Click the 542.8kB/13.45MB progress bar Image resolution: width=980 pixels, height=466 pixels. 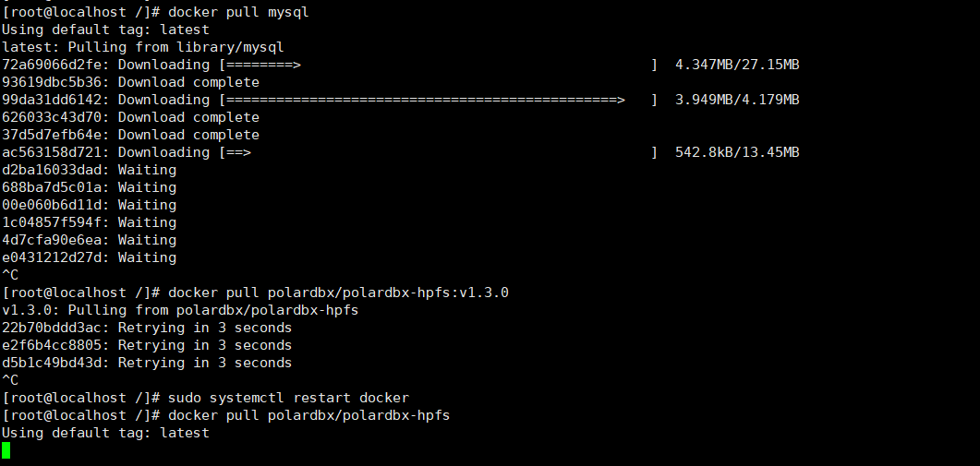(x=438, y=151)
